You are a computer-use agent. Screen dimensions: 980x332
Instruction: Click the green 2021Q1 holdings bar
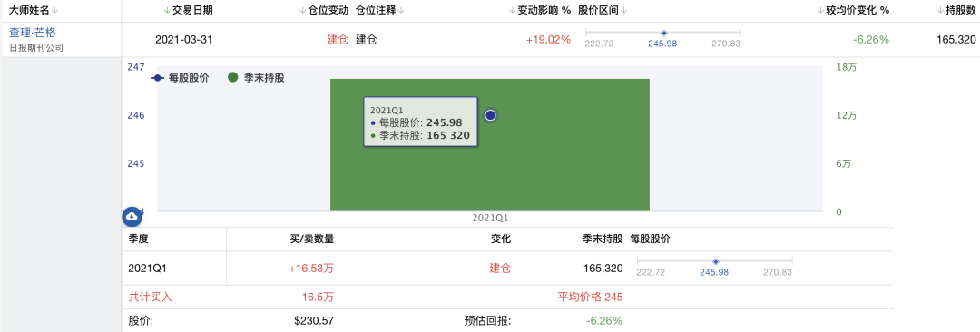tap(490, 145)
